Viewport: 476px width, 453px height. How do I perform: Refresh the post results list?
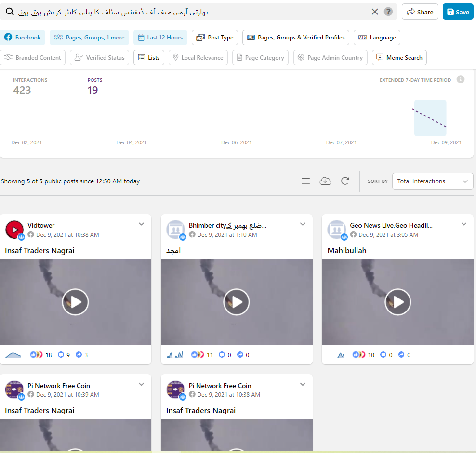point(345,181)
